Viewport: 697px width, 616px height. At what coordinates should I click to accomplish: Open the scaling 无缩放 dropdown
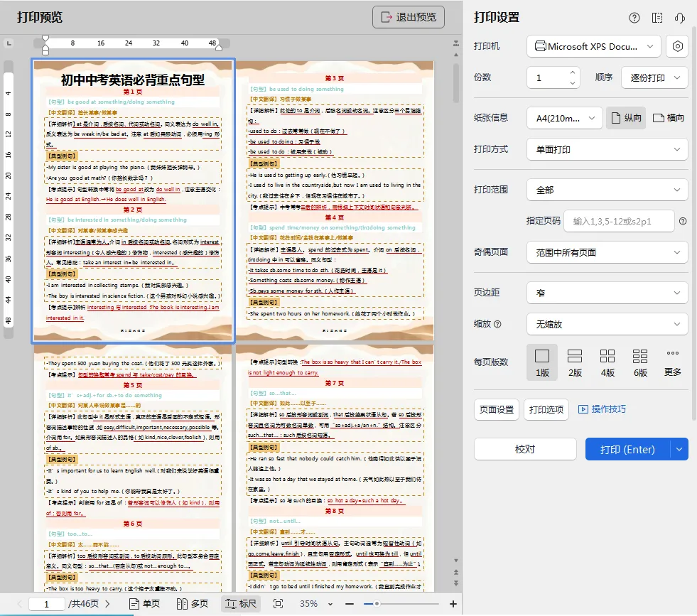click(x=607, y=325)
